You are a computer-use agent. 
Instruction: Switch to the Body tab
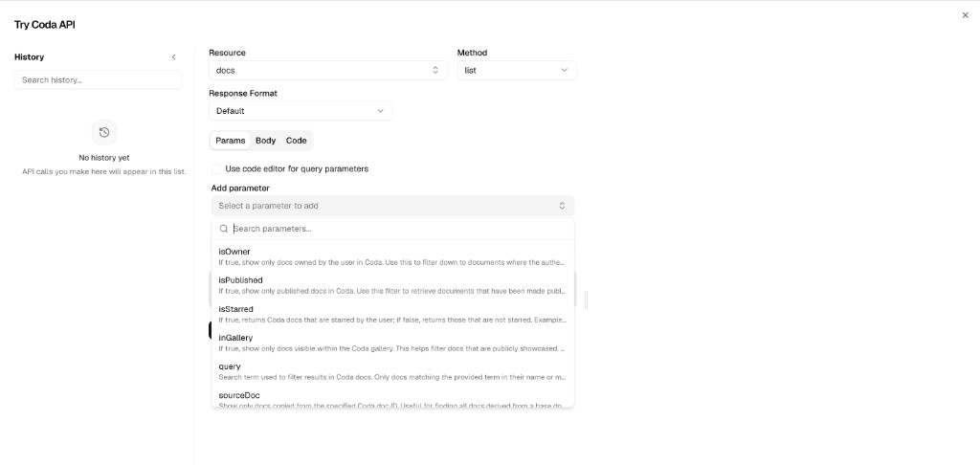point(266,141)
